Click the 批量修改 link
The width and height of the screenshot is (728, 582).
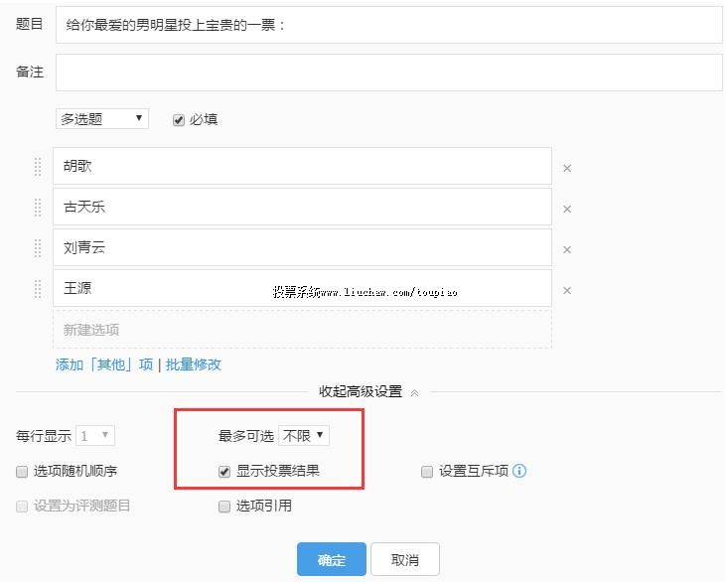tap(194, 364)
